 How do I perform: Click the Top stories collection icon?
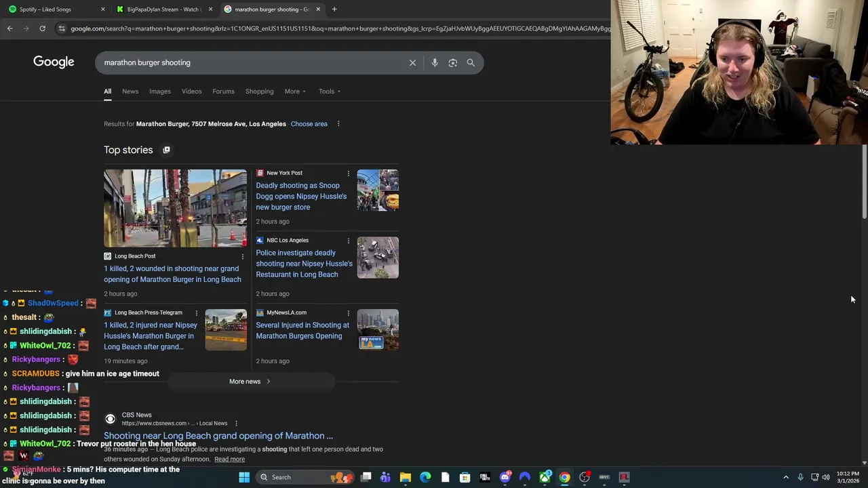click(166, 150)
